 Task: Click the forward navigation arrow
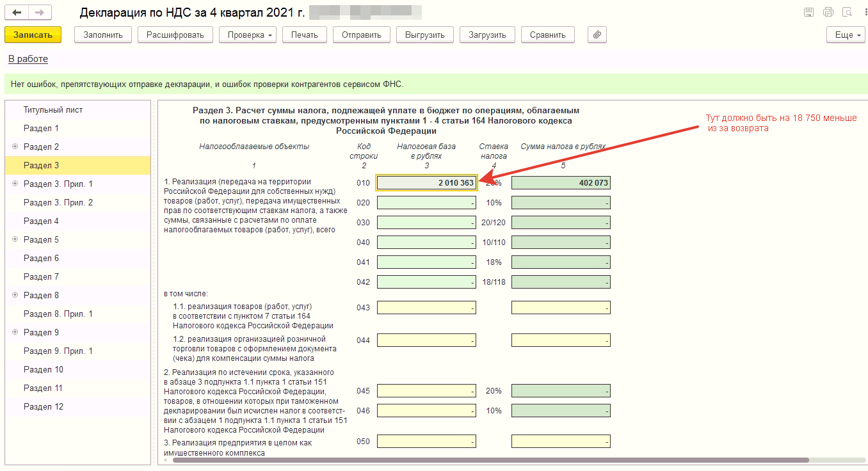[x=40, y=13]
